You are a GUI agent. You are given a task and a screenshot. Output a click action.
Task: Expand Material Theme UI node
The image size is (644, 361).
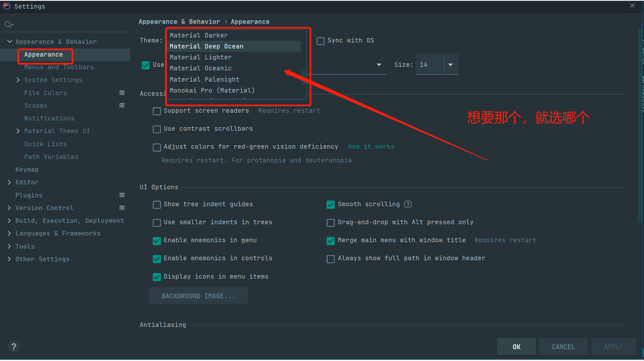click(18, 131)
